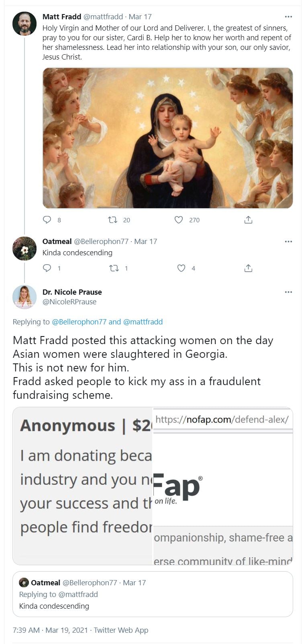Share Matt Fradd's tweet
The width and height of the screenshot is (308, 644).
pyautogui.click(x=248, y=220)
